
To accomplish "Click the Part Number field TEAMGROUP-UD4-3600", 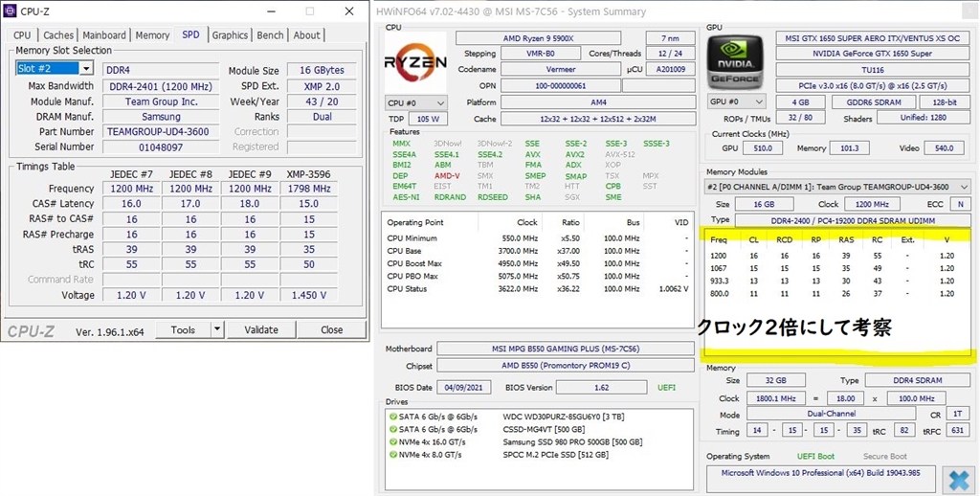I will click(161, 132).
